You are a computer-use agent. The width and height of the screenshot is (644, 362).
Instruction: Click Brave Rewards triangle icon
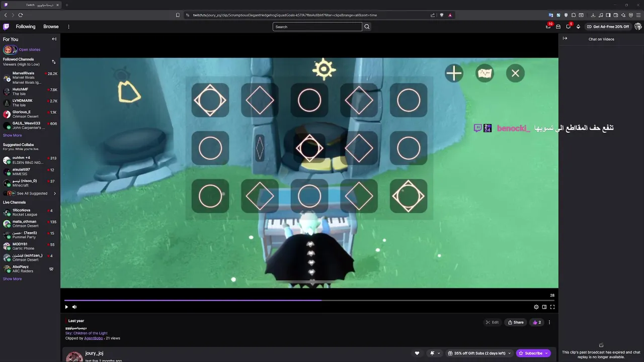coord(450,15)
